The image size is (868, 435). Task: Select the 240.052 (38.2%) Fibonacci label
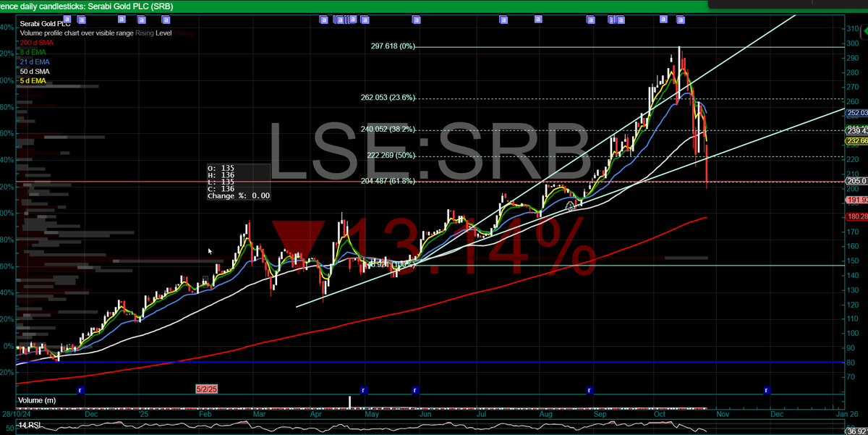tap(388, 129)
